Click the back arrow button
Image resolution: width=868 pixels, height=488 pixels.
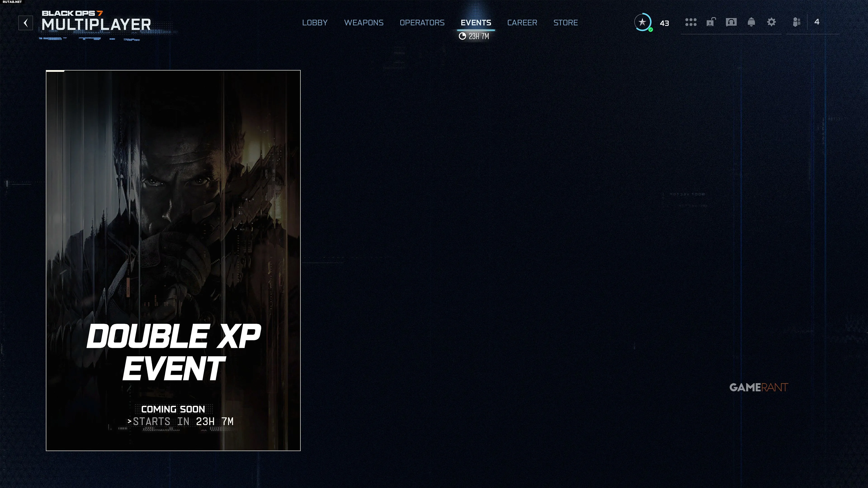pyautogui.click(x=26, y=23)
